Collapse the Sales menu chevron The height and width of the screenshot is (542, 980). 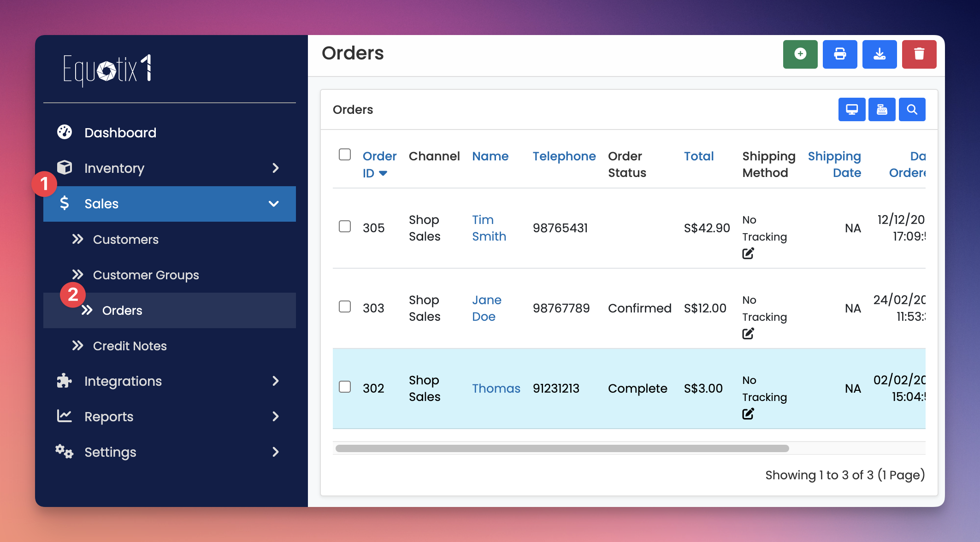tap(274, 204)
